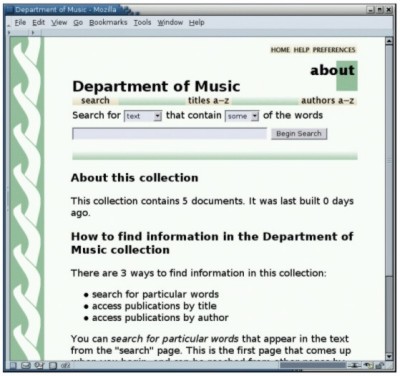The image size is (400, 376).
Task: Open the Window menu
Action: point(170,22)
